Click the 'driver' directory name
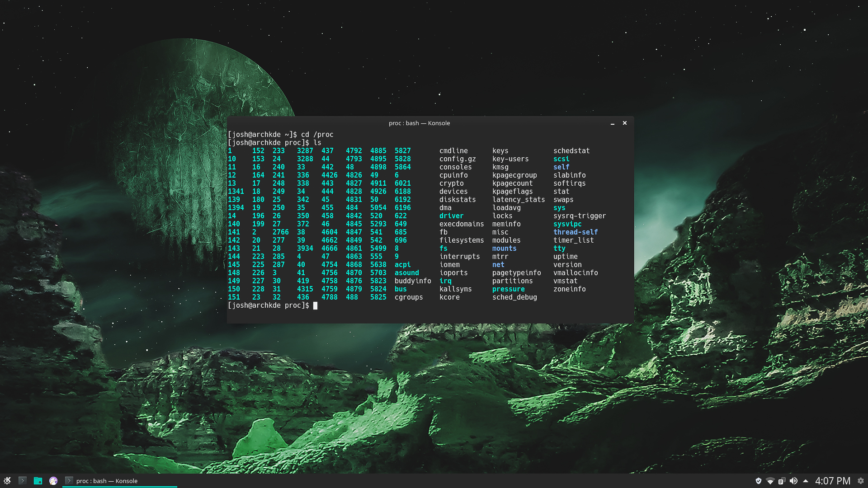This screenshot has width=868, height=488. click(451, 216)
